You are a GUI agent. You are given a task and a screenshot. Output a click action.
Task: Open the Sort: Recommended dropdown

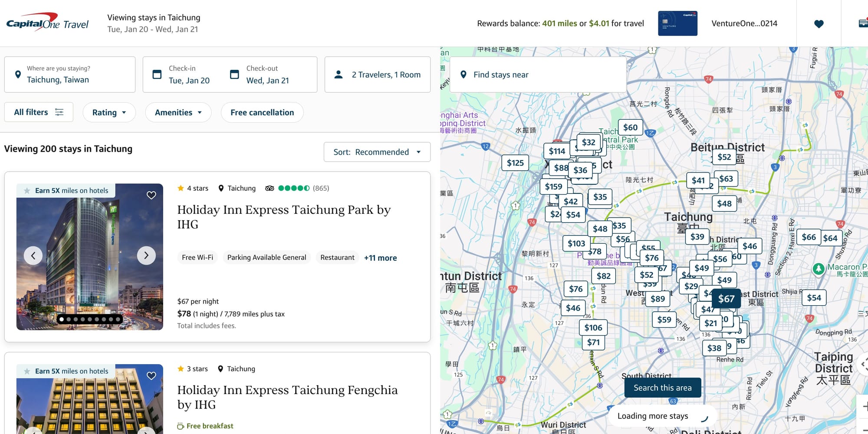pyautogui.click(x=377, y=152)
